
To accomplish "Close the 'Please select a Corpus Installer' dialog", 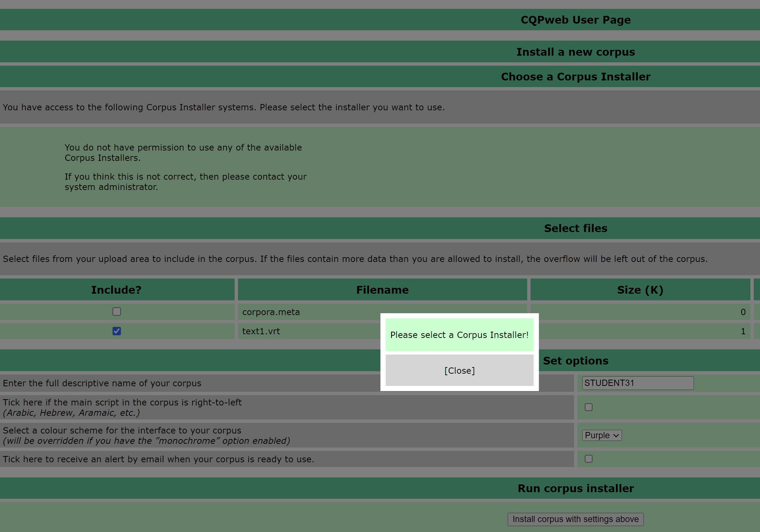I will (x=459, y=370).
